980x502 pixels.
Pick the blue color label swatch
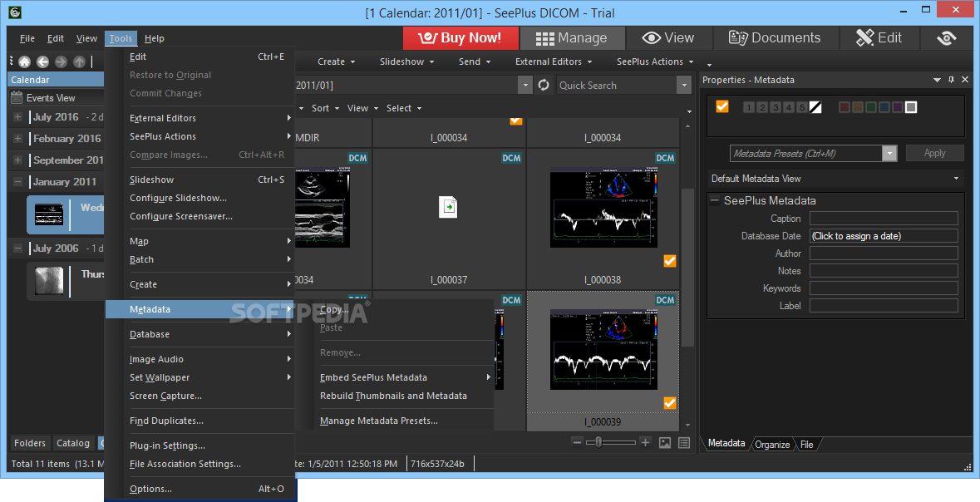[x=884, y=107]
